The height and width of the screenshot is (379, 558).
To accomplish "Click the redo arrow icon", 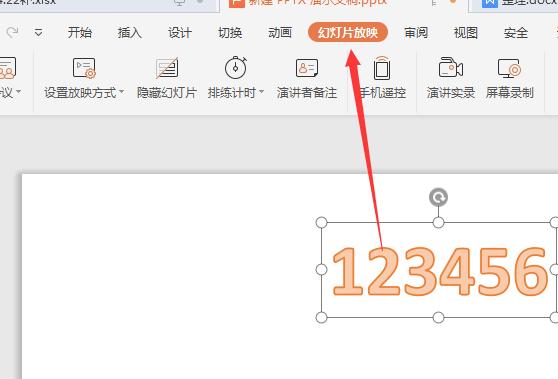I will point(12,33).
